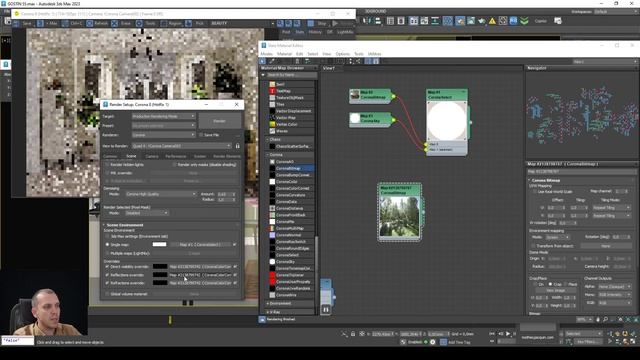Open the Target rendering mode dropdown
The height and width of the screenshot is (360, 640).
(164, 116)
